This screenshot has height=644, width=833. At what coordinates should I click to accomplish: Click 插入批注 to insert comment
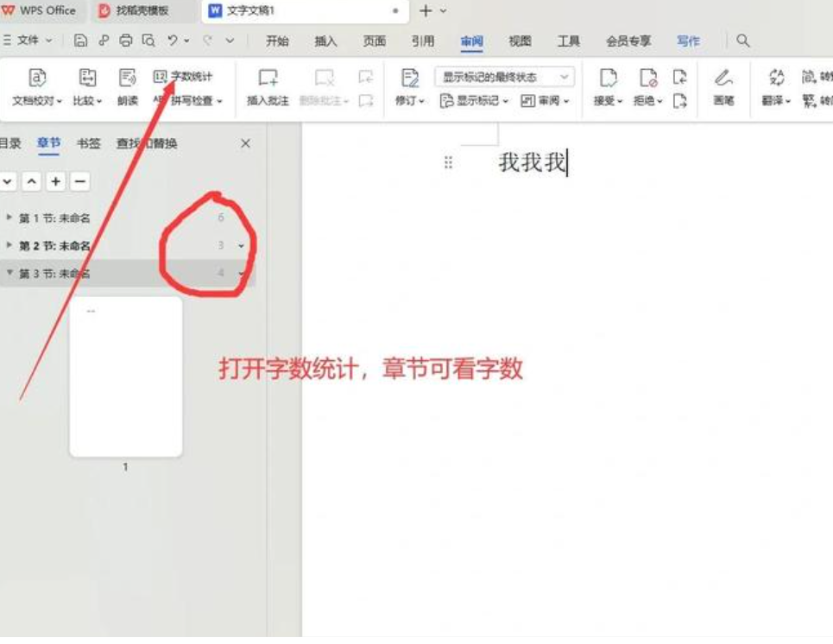[x=268, y=79]
